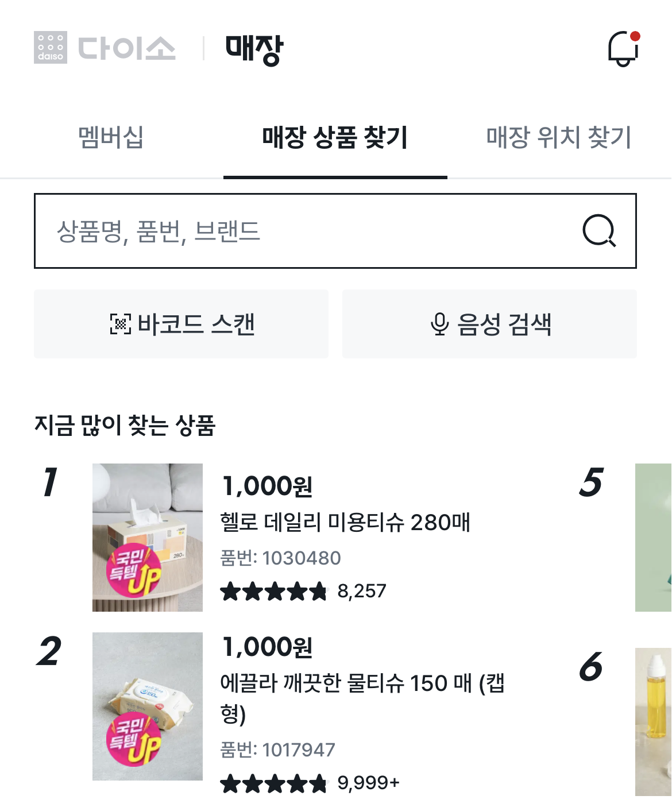Click the star rating of the tissue product
Image resolution: width=672 pixels, height=811 pixels.
[273, 591]
